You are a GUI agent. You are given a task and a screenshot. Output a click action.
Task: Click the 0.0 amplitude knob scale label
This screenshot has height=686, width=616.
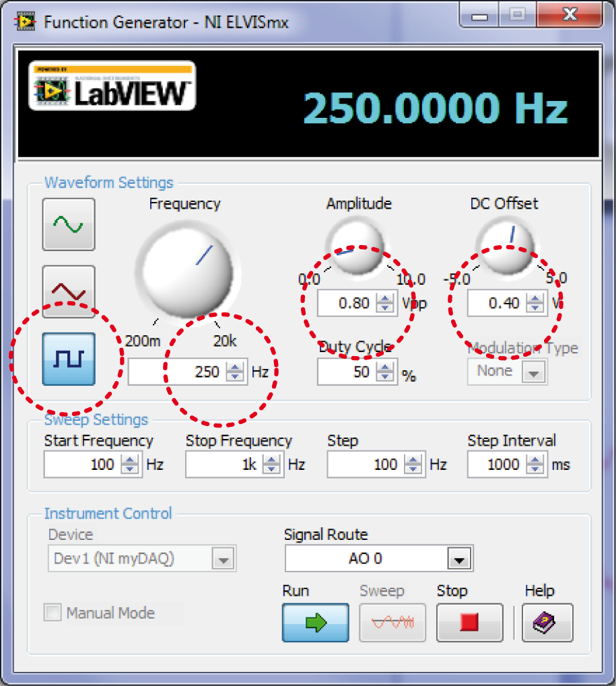(x=309, y=279)
